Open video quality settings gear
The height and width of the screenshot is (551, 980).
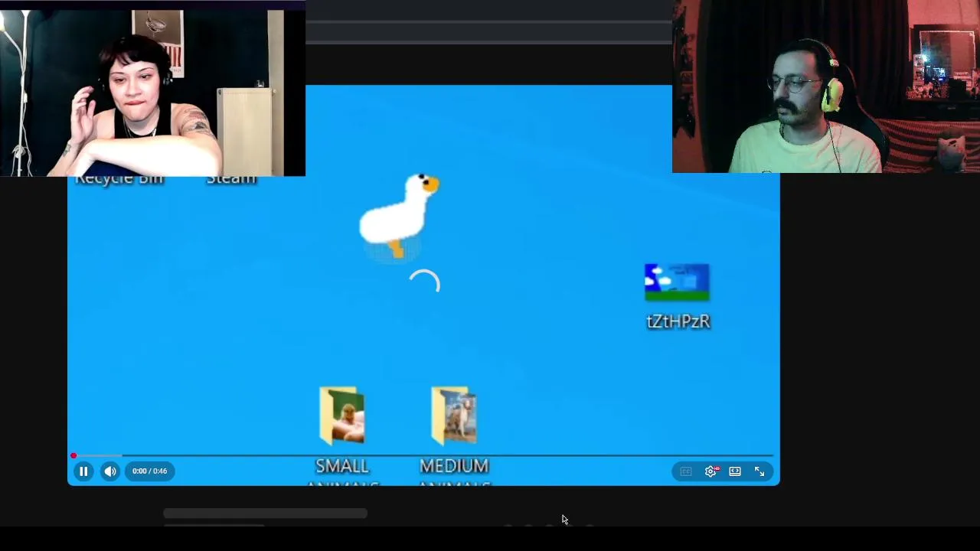click(x=711, y=471)
